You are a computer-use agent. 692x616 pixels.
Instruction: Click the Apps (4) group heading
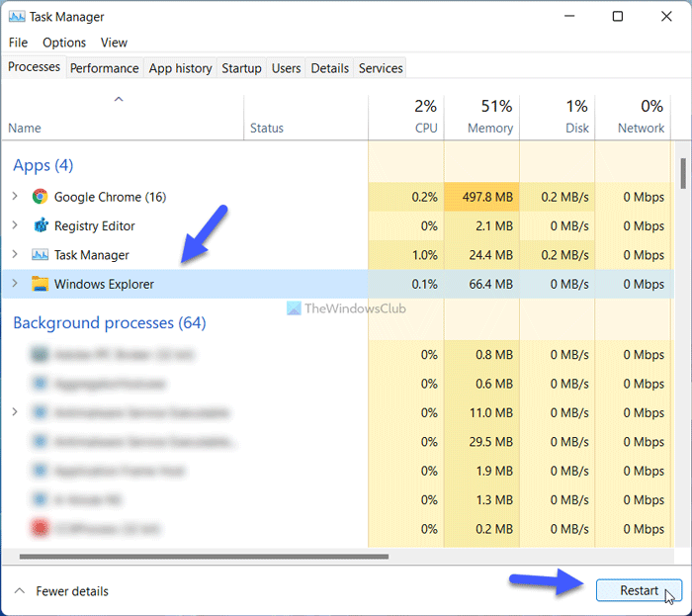tap(43, 165)
